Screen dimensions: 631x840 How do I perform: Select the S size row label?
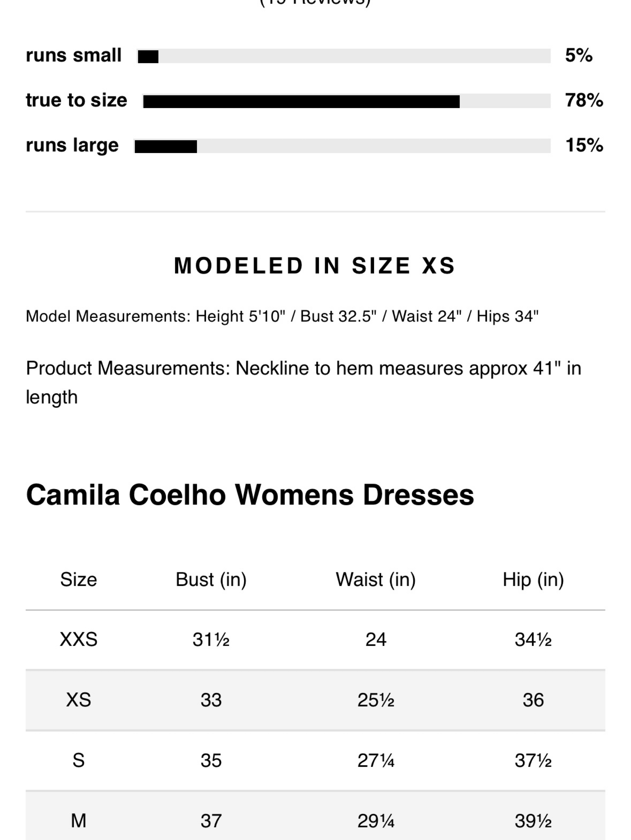79,761
